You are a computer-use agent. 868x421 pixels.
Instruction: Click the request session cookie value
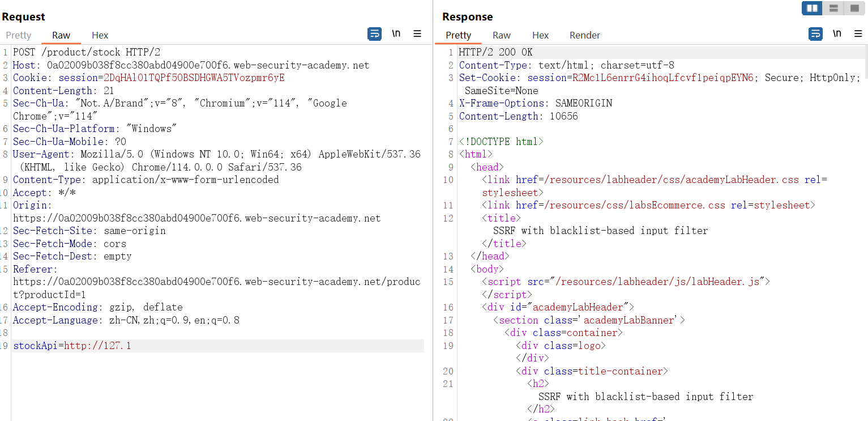tap(194, 78)
